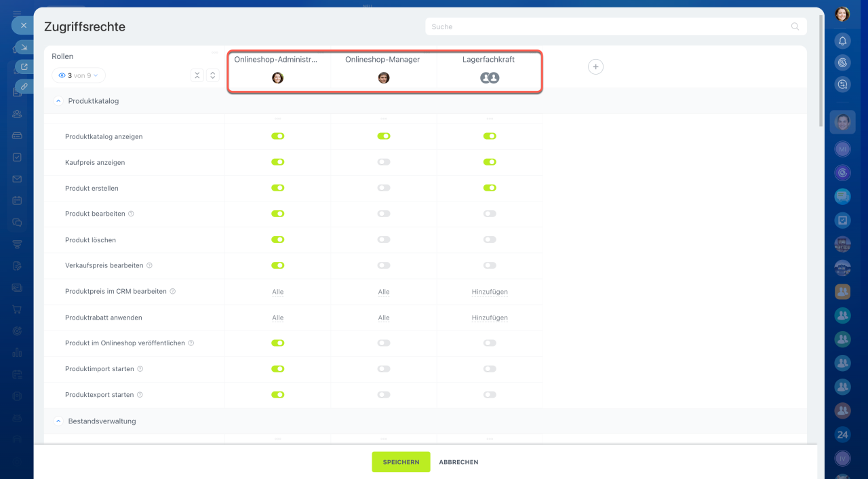Open Produktkatalog menu dots under Administrator
This screenshot has height=479, width=868.
278,119
